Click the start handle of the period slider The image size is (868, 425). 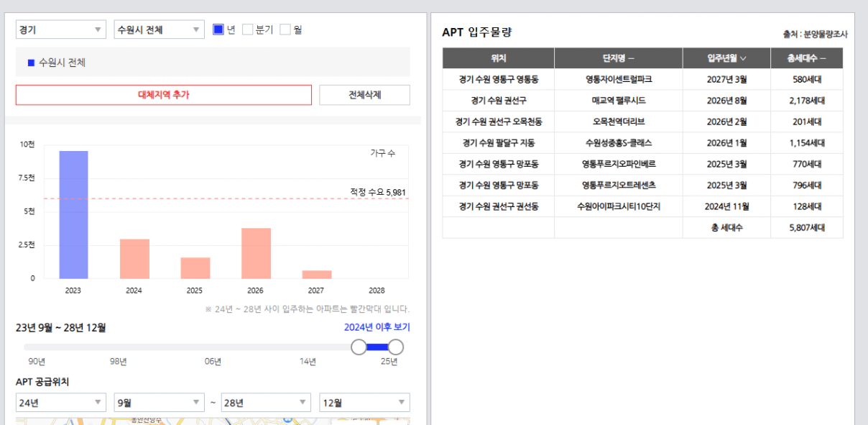pyautogui.click(x=359, y=347)
